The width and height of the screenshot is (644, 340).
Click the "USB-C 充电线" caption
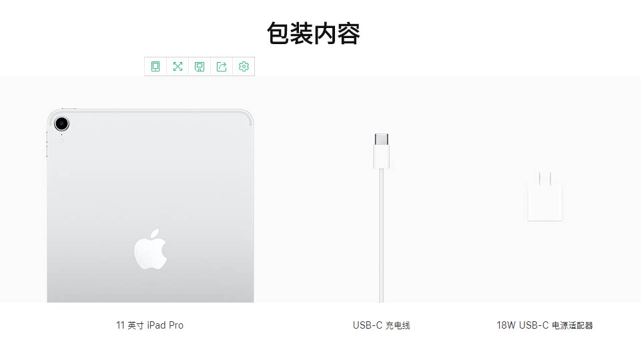click(382, 325)
